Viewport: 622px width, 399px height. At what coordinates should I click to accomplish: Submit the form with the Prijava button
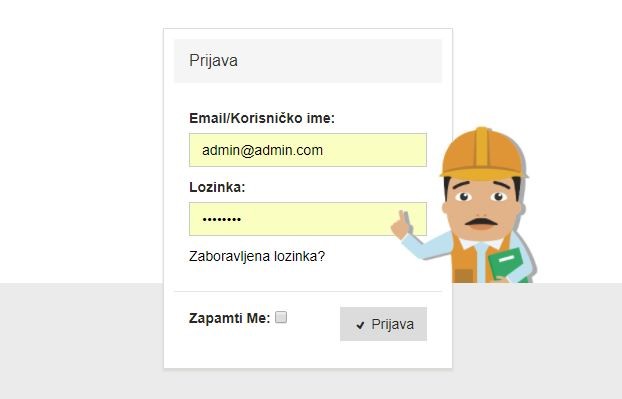click(x=383, y=324)
